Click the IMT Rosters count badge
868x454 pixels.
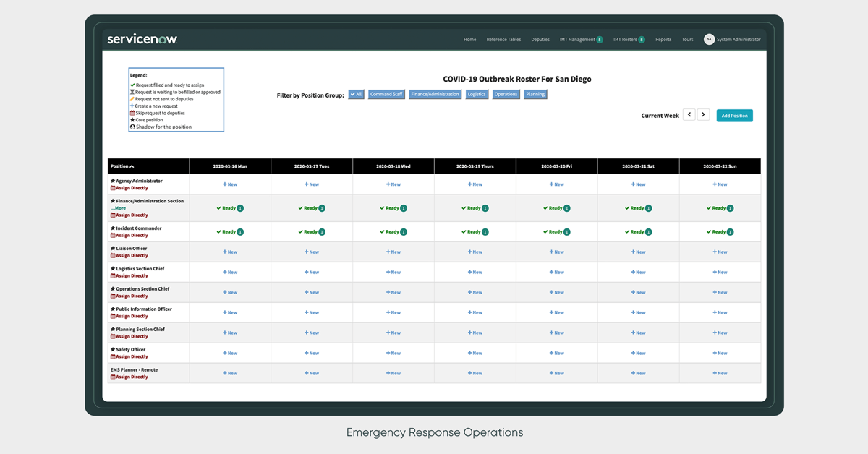642,40
